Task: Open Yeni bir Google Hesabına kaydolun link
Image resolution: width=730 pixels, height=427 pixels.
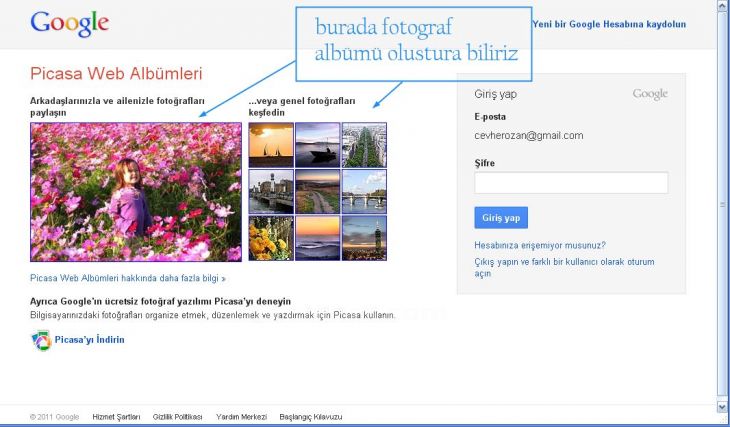Action: pos(609,24)
